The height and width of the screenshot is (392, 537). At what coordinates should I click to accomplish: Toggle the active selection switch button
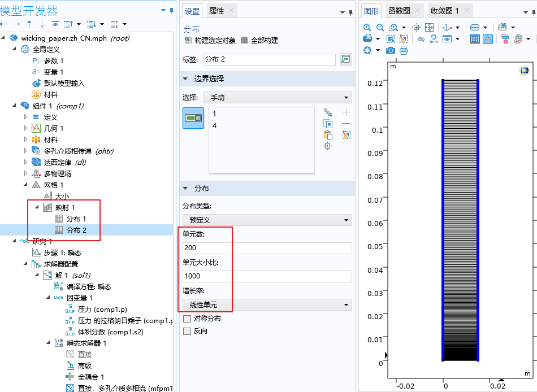[193, 118]
